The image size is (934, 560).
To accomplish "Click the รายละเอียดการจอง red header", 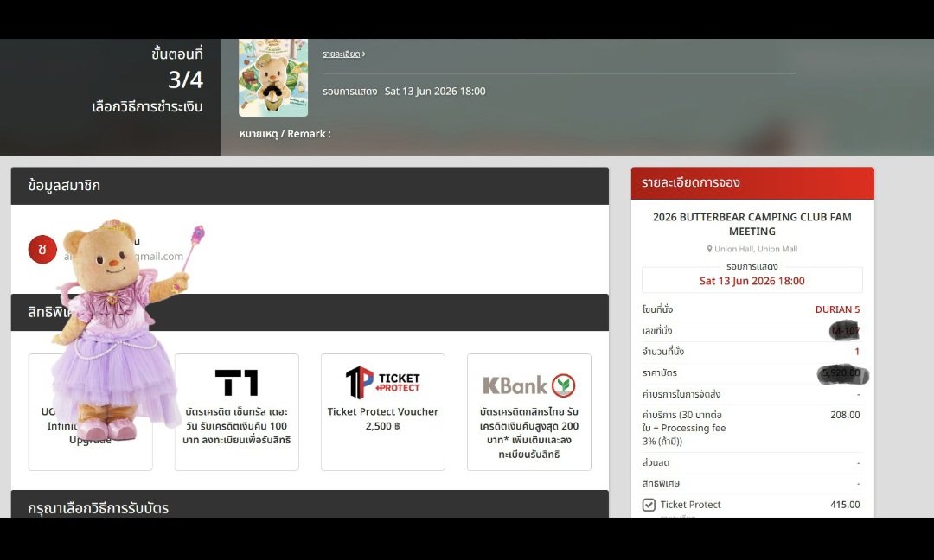I will [x=752, y=183].
